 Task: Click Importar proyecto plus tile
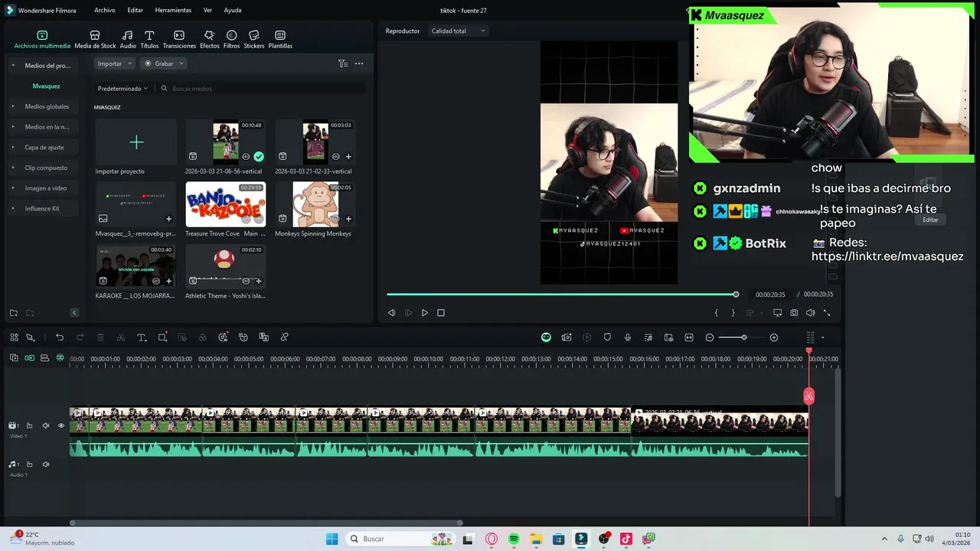(x=136, y=142)
